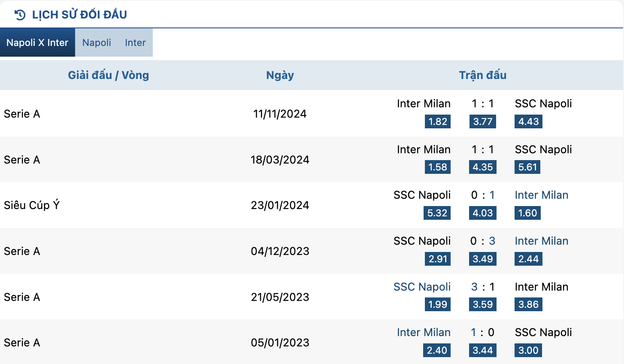Click odds 1.58 in the 18/03/2024 match

point(438,167)
